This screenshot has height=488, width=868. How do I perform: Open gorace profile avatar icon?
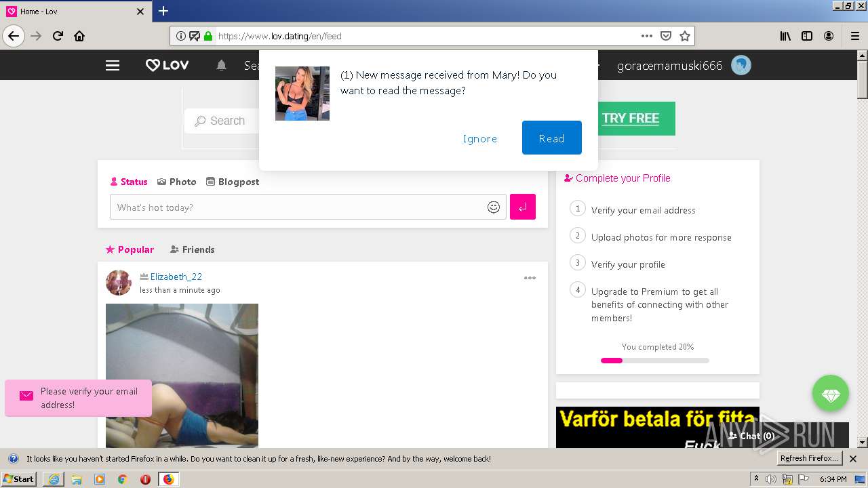(741, 66)
